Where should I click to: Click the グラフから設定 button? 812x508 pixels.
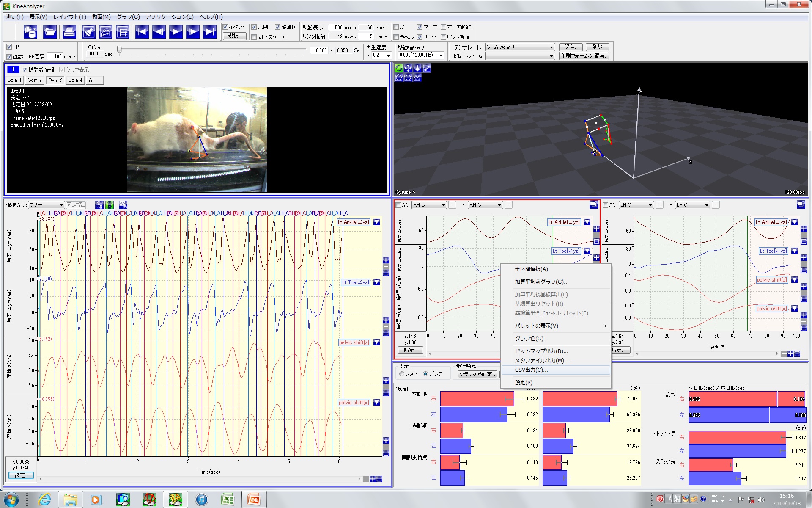click(477, 374)
